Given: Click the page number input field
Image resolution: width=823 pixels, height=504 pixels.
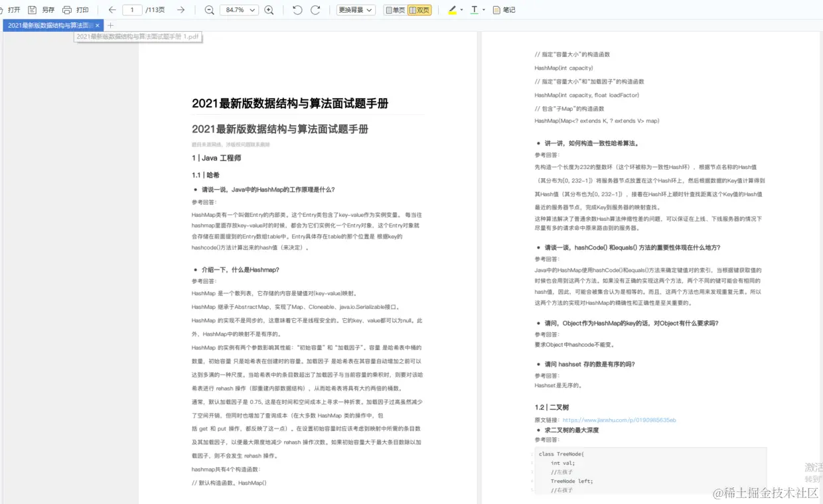Looking at the screenshot, I should point(133,10).
